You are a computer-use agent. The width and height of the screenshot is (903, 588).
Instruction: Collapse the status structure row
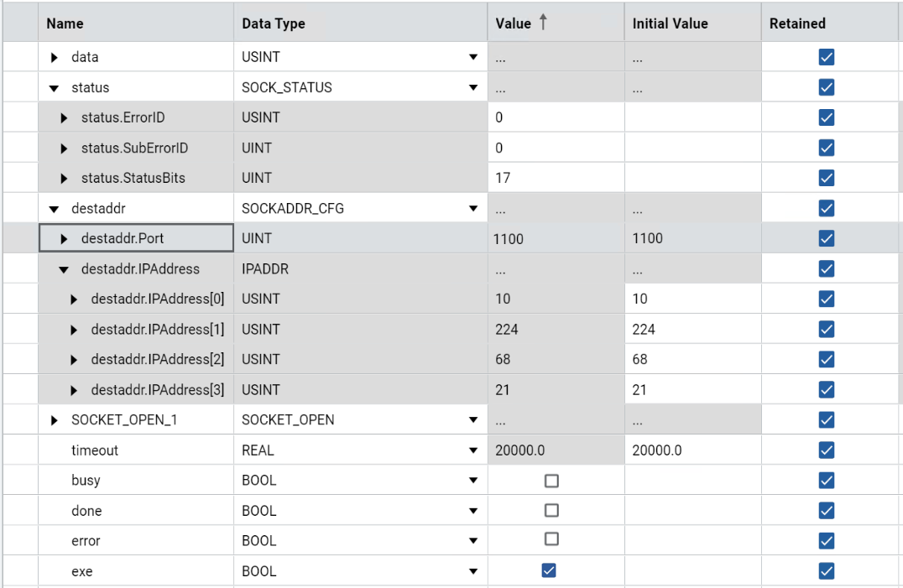tap(55, 88)
